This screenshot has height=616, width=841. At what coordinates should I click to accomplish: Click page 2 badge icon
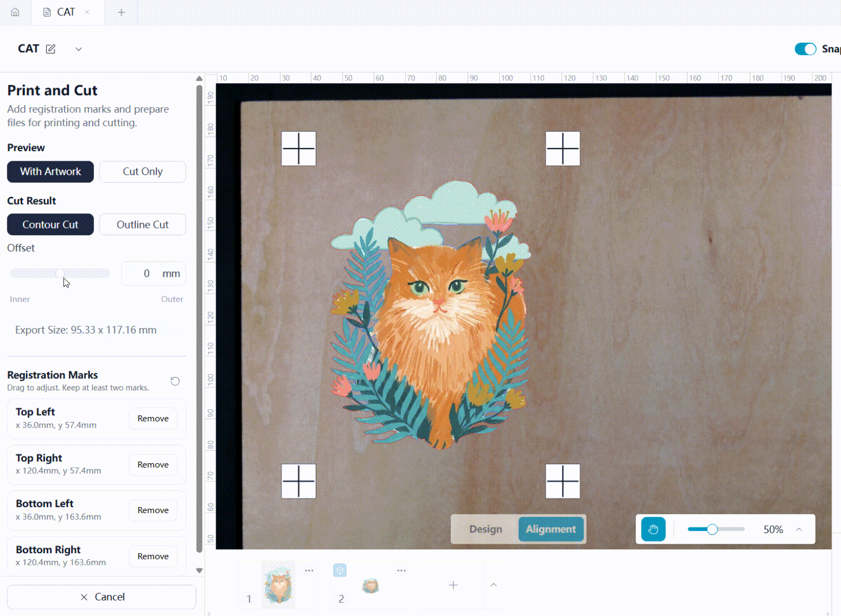(340, 570)
